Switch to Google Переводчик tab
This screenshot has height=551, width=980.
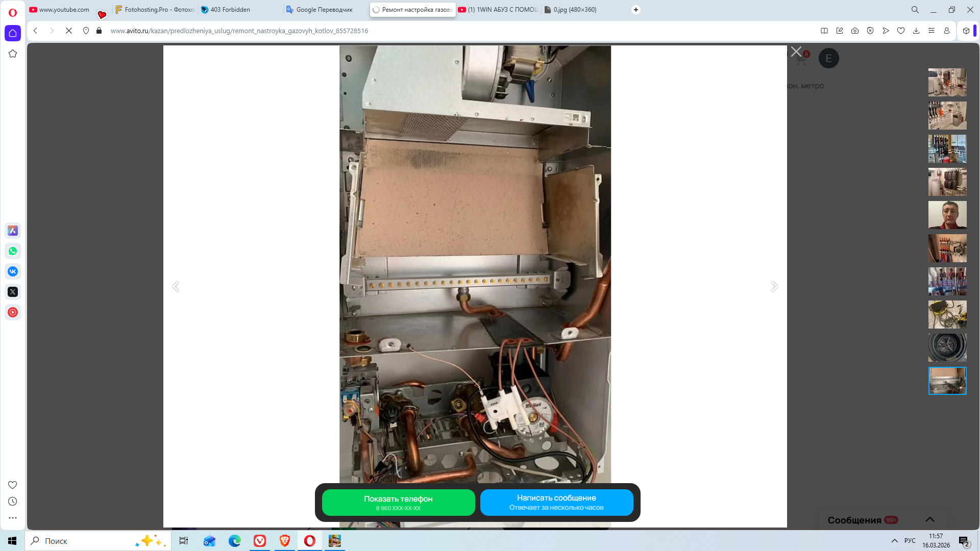(324, 10)
